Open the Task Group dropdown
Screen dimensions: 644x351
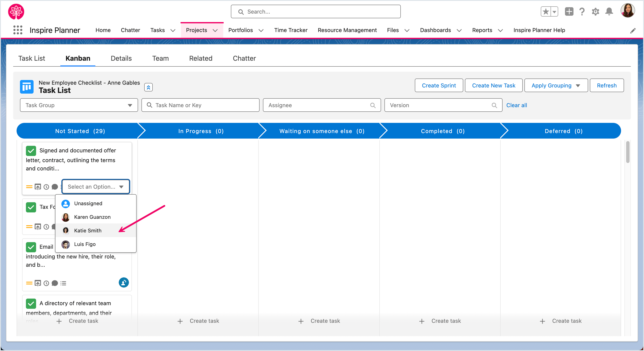(x=79, y=105)
